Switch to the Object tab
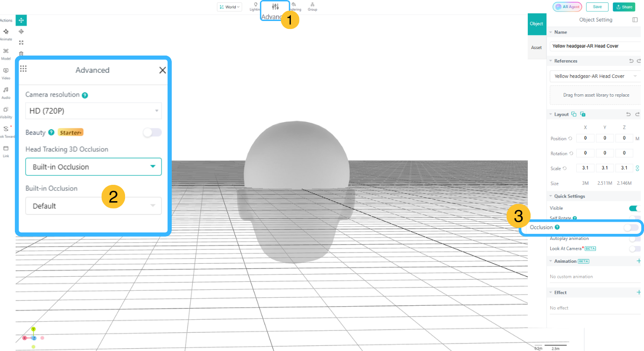Viewport: 644px width, 351px height. 537,24
